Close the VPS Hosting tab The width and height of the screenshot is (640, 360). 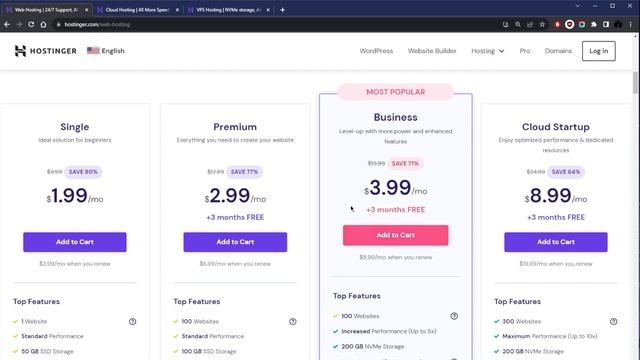pos(268,10)
